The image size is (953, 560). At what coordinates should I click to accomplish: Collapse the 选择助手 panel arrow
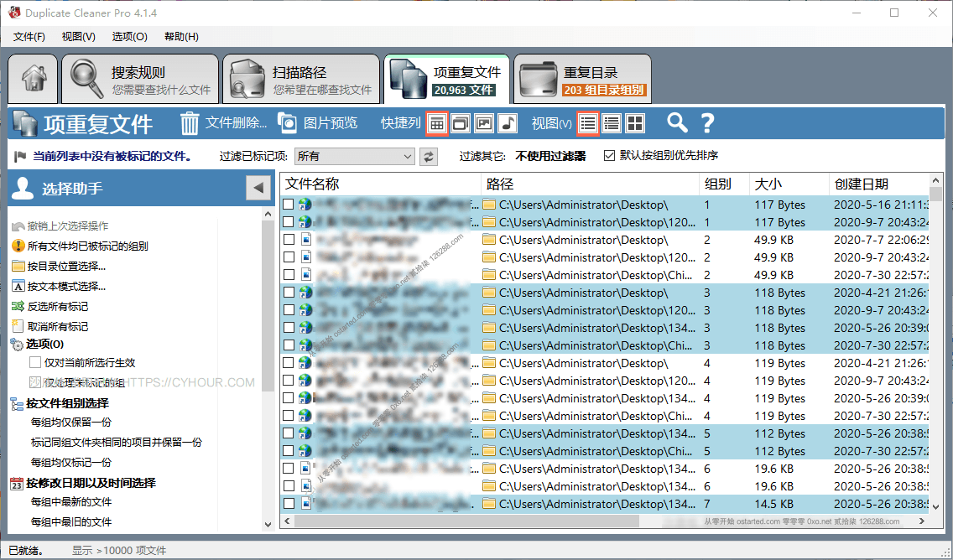tap(258, 189)
